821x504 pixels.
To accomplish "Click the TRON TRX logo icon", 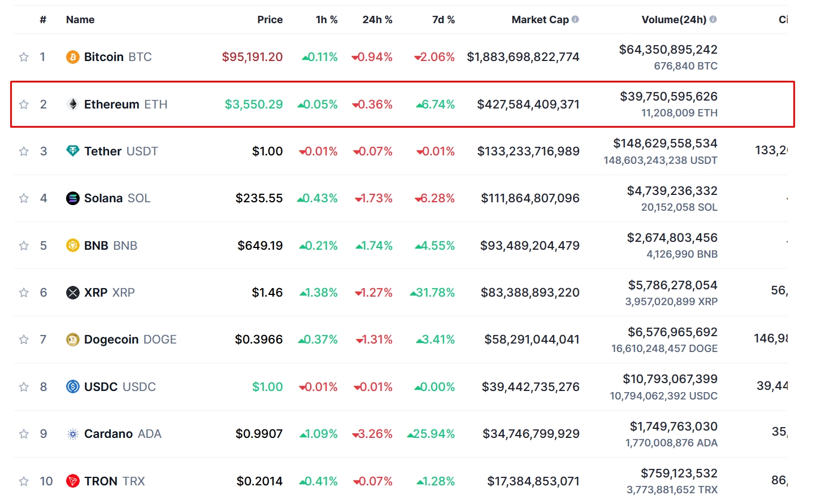I will coord(72,481).
